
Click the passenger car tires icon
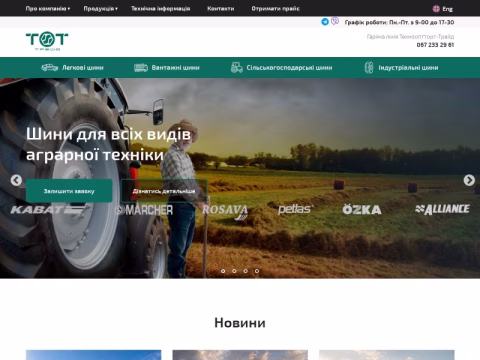(x=49, y=68)
